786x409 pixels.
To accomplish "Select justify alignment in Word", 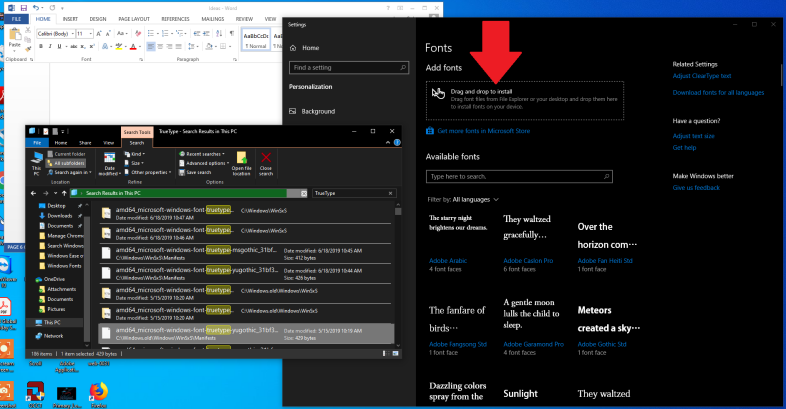I will click(x=178, y=47).
